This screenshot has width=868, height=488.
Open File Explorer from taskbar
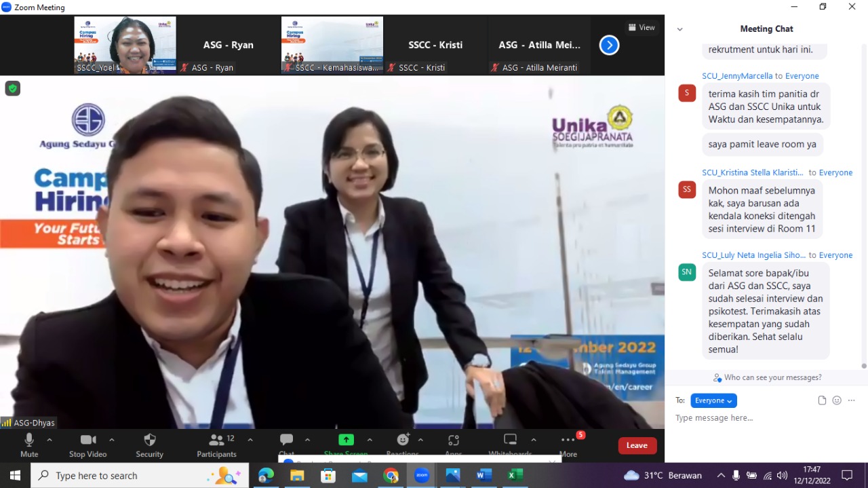(x=297, y=475)
